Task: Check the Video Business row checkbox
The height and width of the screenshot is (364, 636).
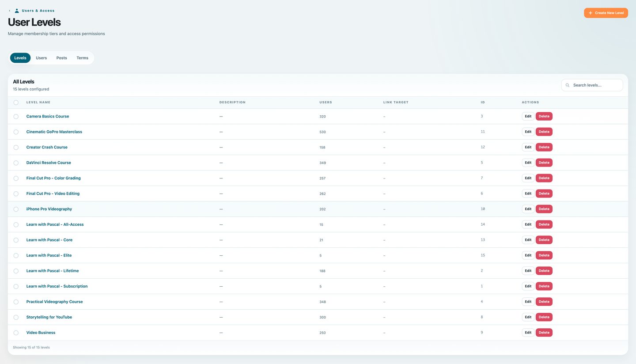Action: 16,333
